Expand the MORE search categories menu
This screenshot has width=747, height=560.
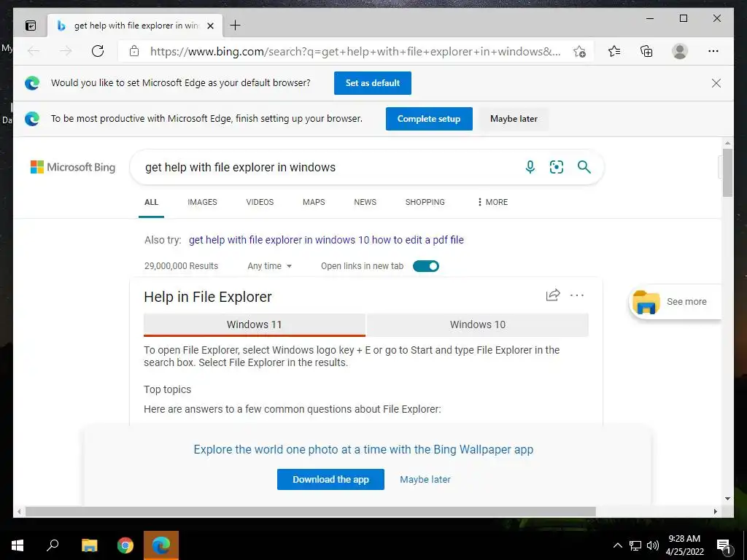click(x=492, y=202)
